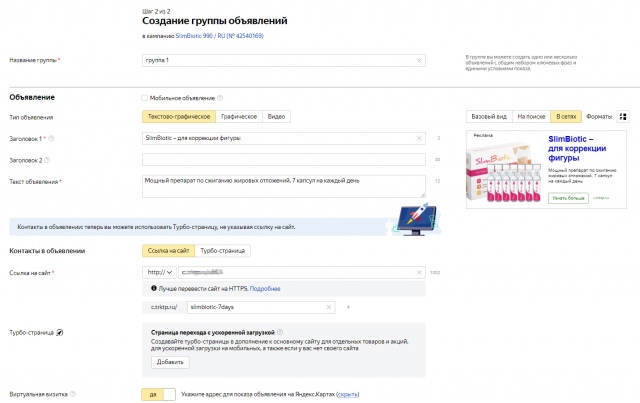
Task: Click the HTTPS info icon
Action: tap(154, 288)
